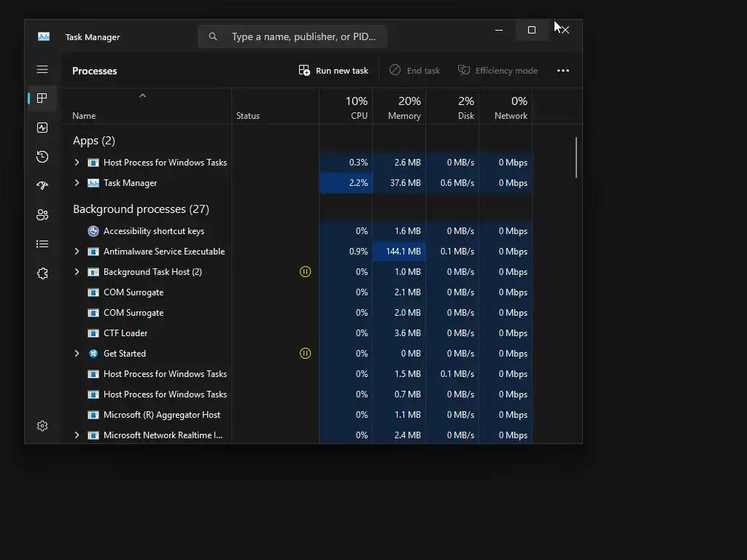Click the Apps (2) group header
747x560 pixels.
click(94, 141)
